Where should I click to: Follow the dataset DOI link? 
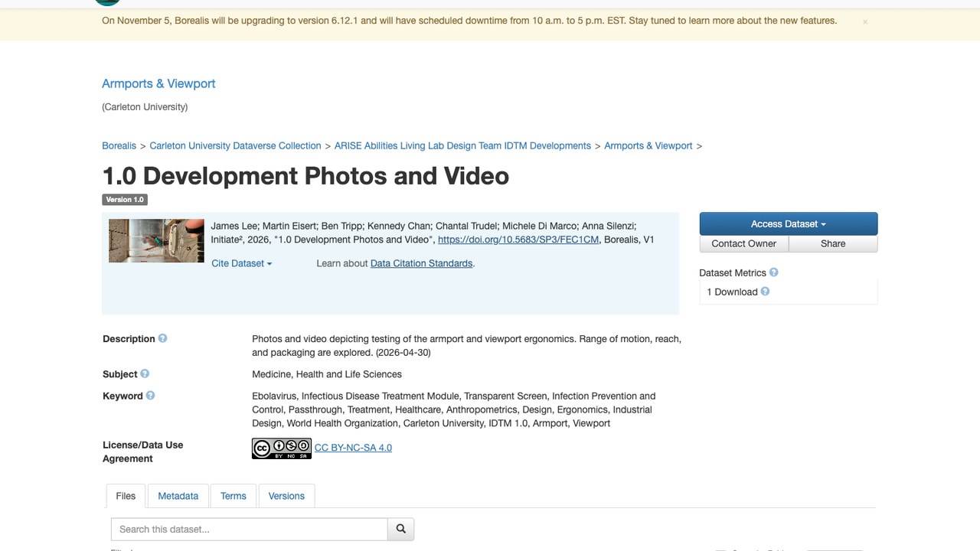(518, 240)
